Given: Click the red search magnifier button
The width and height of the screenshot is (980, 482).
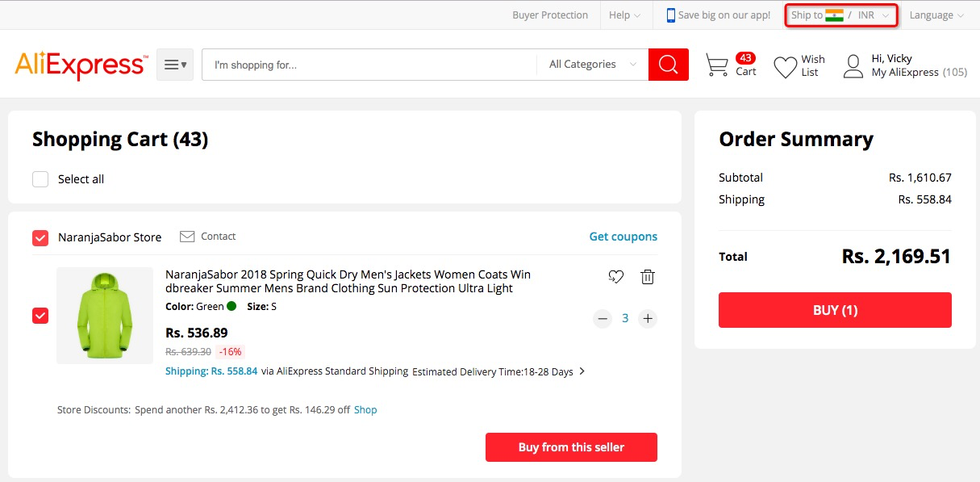Looking at the screenshot, I should pos(669,65).
